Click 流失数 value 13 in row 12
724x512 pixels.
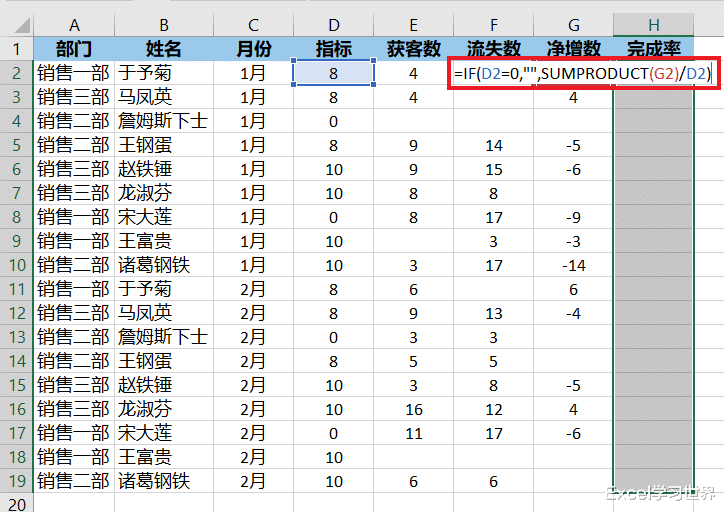(x=494, y=313)
